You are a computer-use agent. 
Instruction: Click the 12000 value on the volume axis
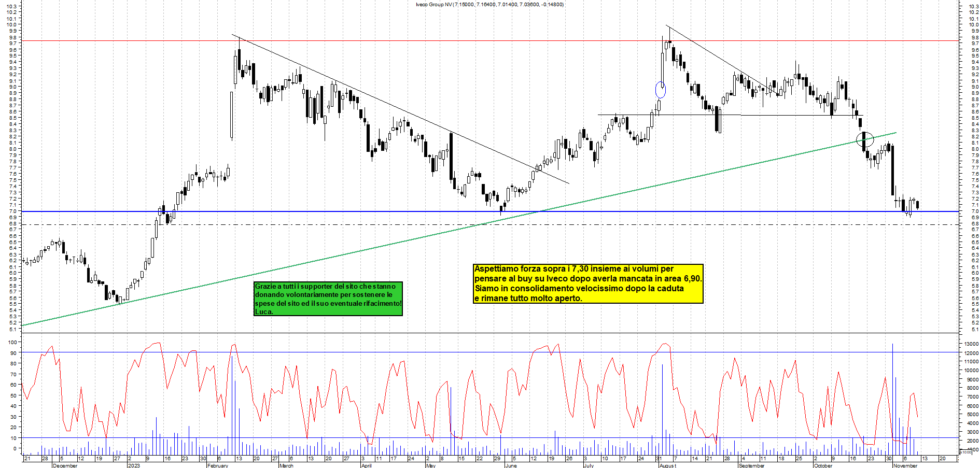(971, 353)
